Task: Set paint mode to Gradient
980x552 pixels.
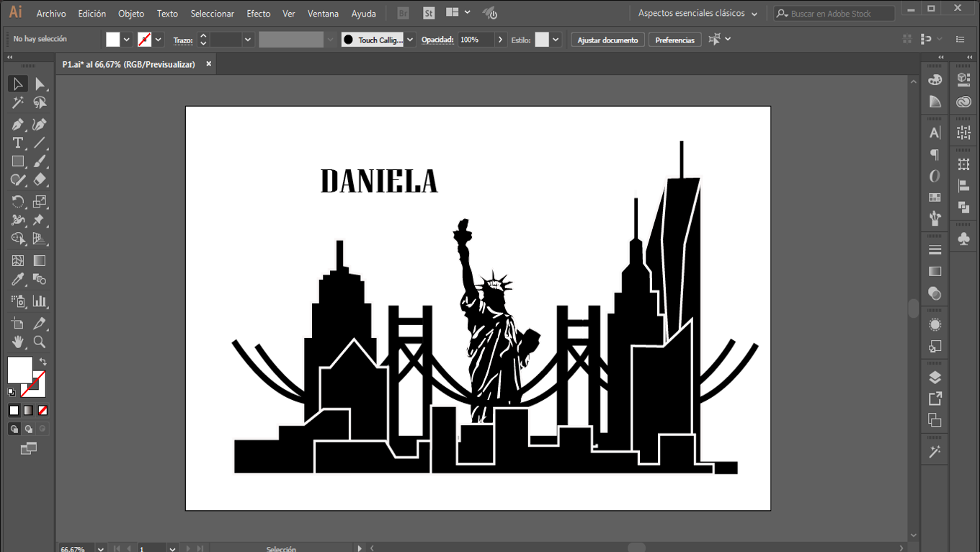Action: 28,410
